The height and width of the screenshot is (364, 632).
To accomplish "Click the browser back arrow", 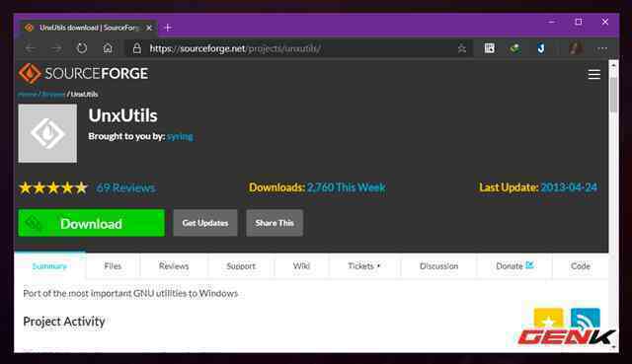I will point(31,48).
